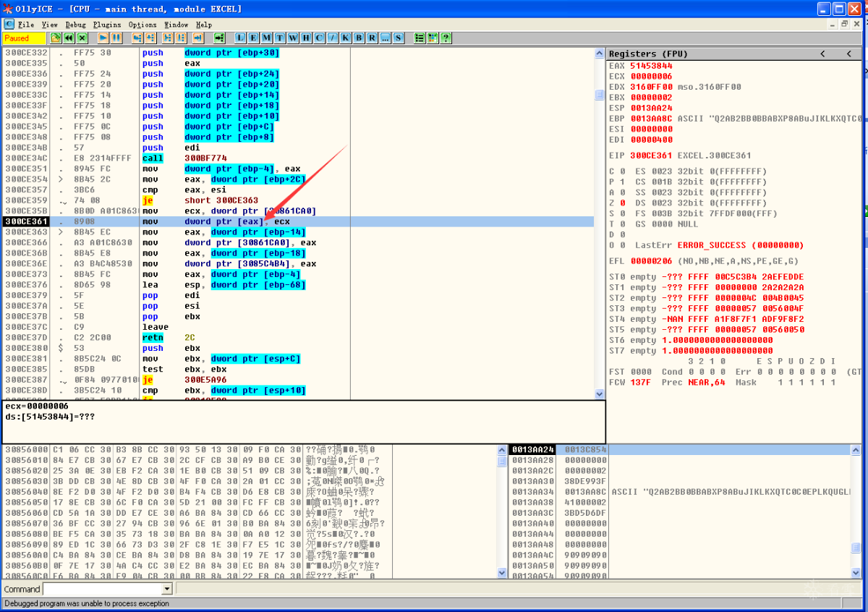Open the View menu
This screenshot has width=868, height=612.
click(x=49, y=25)
